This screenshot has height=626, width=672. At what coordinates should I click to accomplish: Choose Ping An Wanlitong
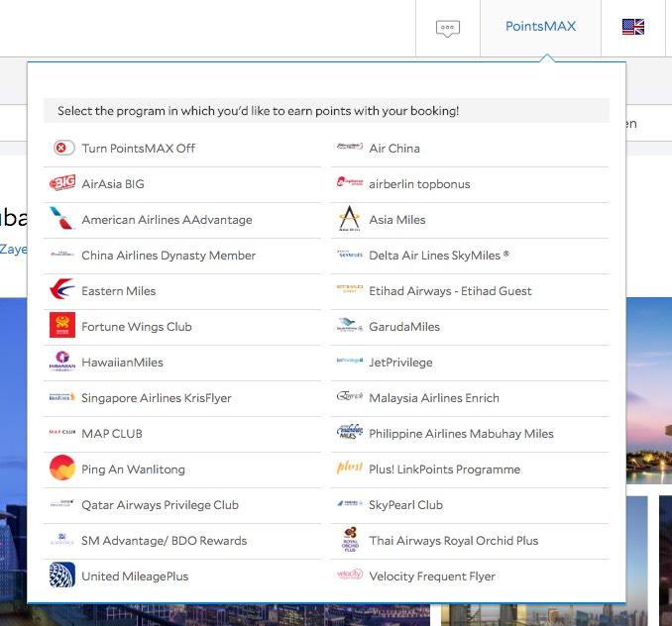click(x=133, y=469)
